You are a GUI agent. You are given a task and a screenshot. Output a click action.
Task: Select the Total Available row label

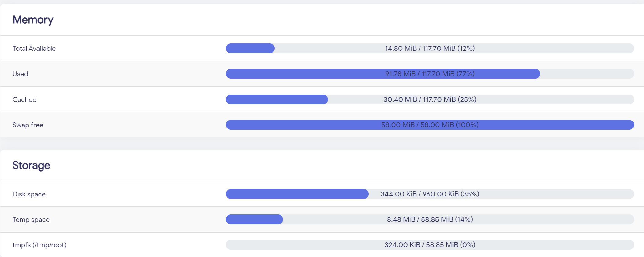point(34,49)
